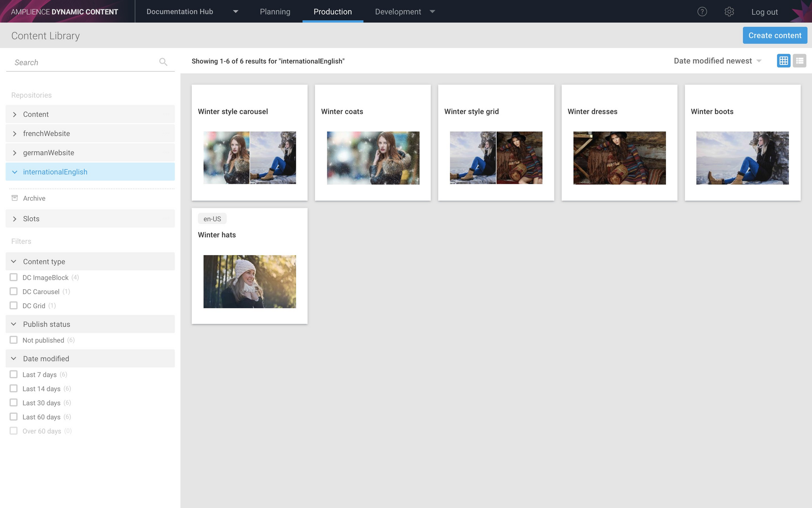The width and height of the screenshot is (812, 508).
Task: Click the Create content button
Action: 775,35
